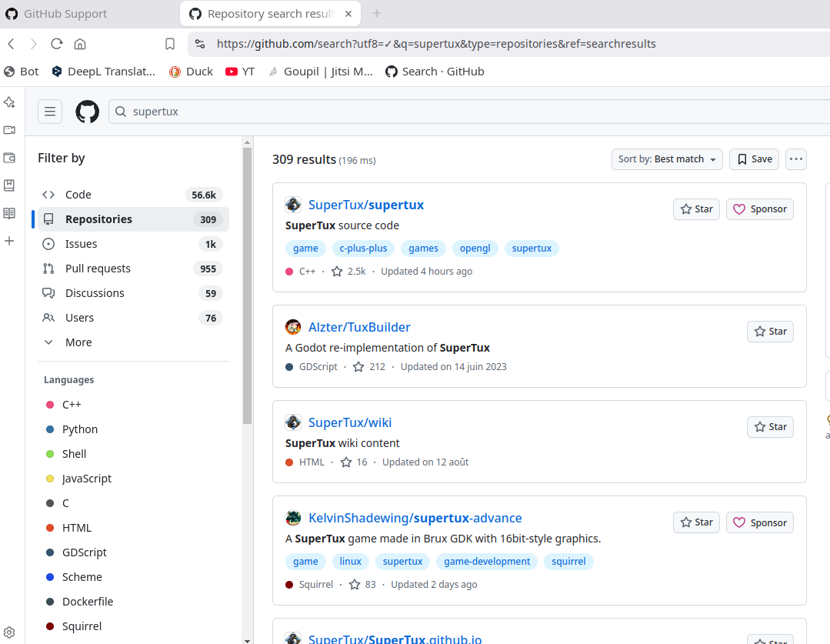Click the Alzter/TuxBuilder repository avatar
Image resolution: width=830 pixels, height=644 pixels.
click(x=293, y=327)
